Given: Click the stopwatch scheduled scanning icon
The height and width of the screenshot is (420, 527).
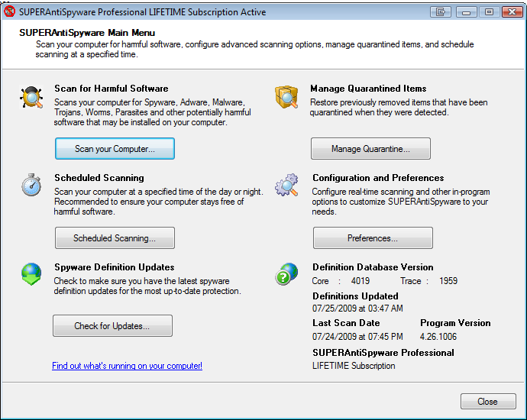Looking at the screenshot, I should [x=31, y=185].
